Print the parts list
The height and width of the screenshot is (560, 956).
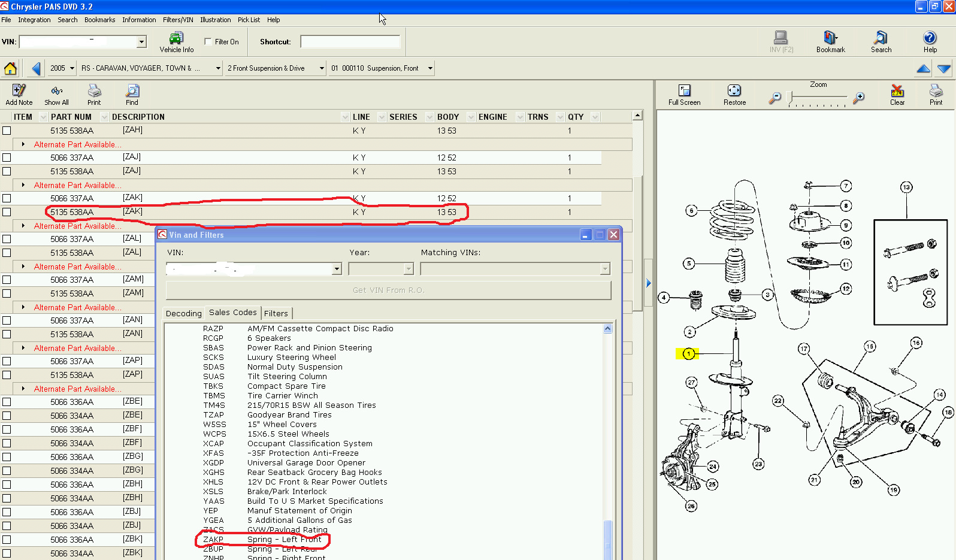[x=94, y=94]
